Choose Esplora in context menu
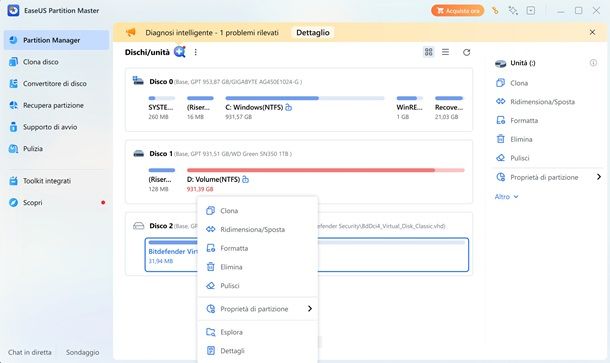Screen dimensions: 610x363 (258, 332)
